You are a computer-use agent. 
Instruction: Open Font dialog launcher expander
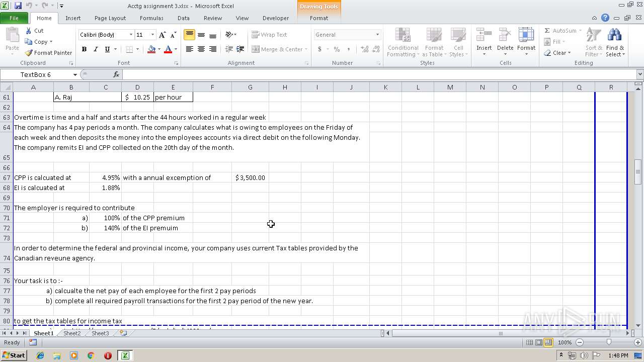176,63
